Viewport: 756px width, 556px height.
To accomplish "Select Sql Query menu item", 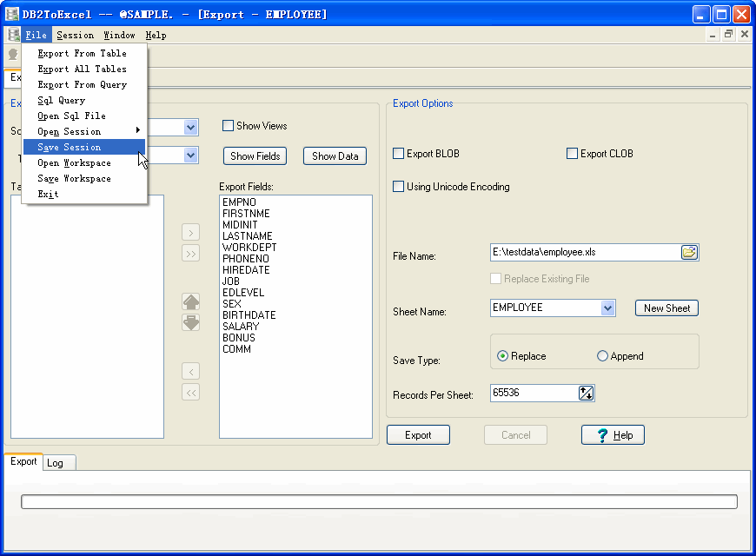I will pyautogui.click(x=84, y=100).
